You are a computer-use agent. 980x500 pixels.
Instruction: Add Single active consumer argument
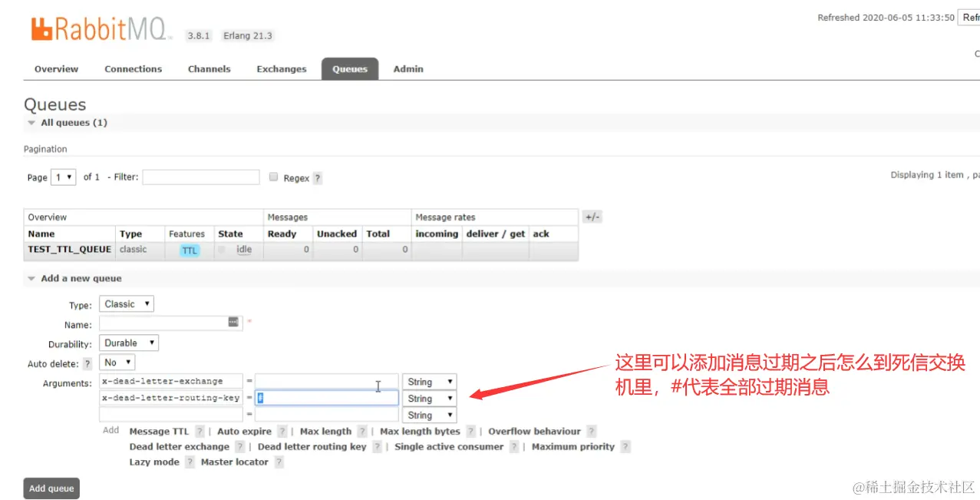(449, 447)
